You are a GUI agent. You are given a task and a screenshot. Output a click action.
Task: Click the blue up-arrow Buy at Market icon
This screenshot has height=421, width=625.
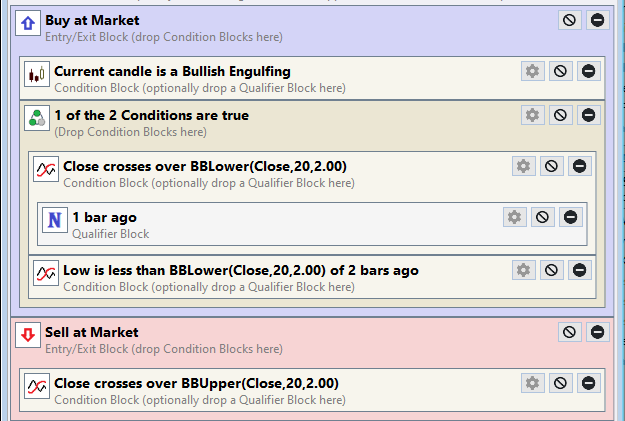coord(28,23)
